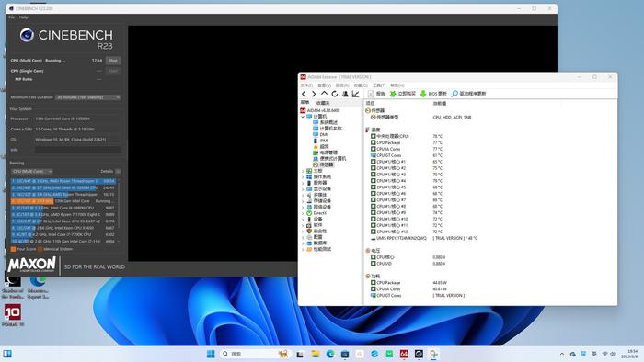Open the 帮助(H) menu in AIDA64
644x362 pixels.
point(397,85)
